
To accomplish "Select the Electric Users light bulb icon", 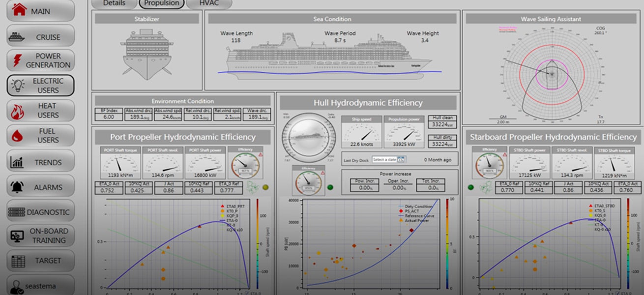I will coord(18,86).
